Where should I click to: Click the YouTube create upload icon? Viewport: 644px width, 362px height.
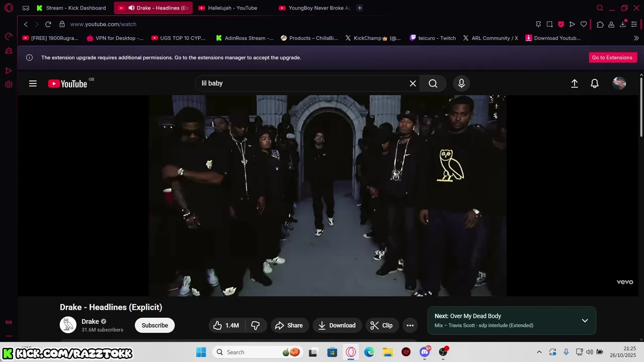point(575,83)
